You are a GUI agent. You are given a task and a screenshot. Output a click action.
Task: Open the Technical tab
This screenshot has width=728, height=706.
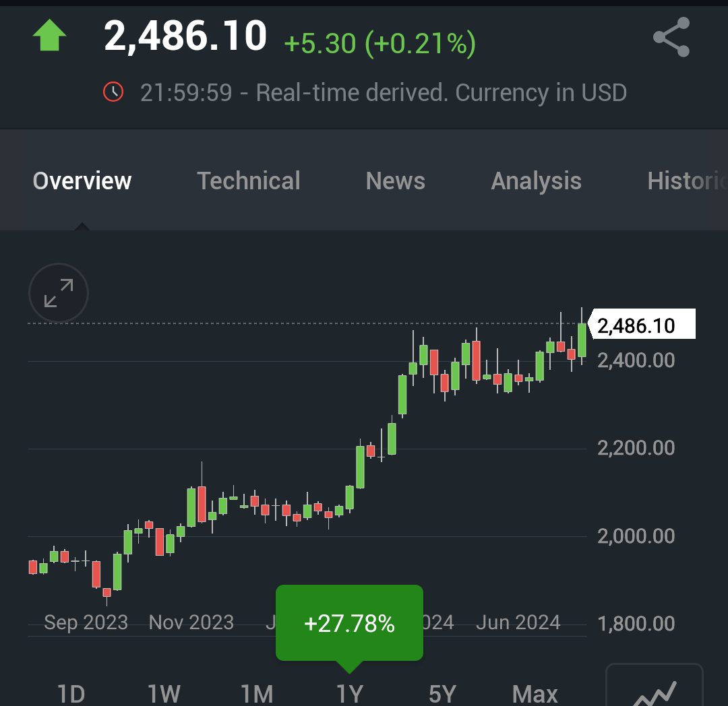point(248,181)
